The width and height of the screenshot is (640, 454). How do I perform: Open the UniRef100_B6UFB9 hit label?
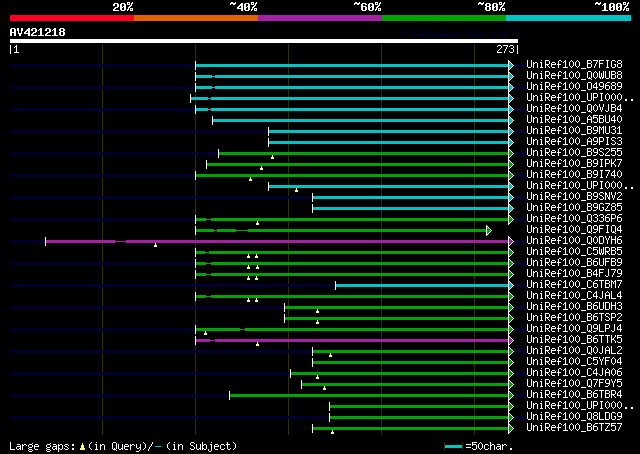click(x=574, y=263)
